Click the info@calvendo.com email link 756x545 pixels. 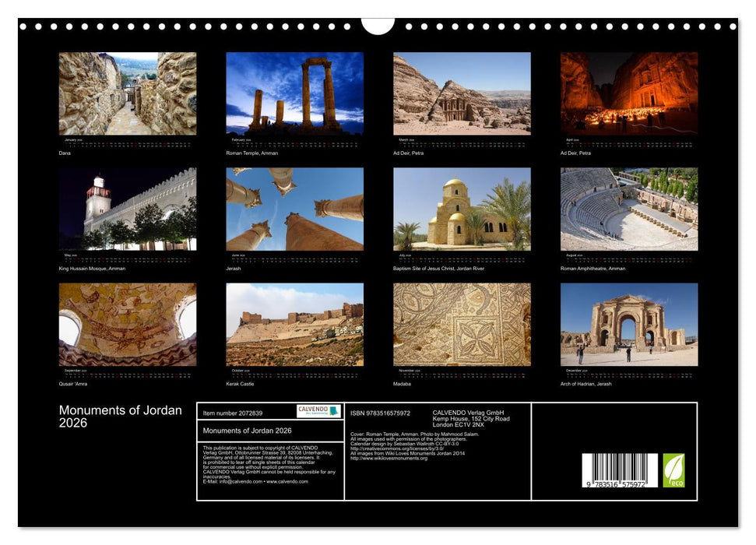[x=241, y=482]
